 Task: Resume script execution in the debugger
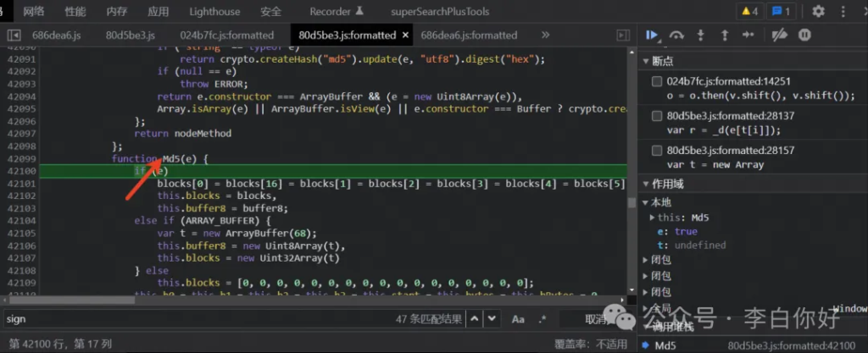coord(652,35)
